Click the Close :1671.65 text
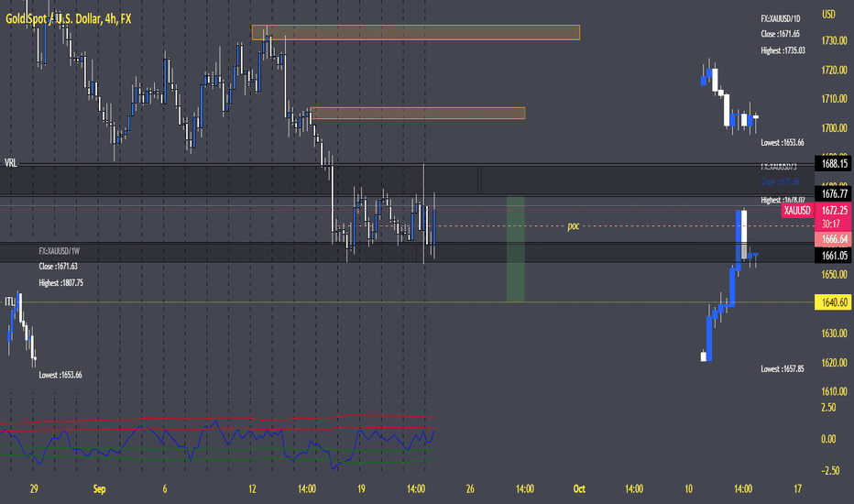Viewport: 854px width, 504px height. (780, 34)
